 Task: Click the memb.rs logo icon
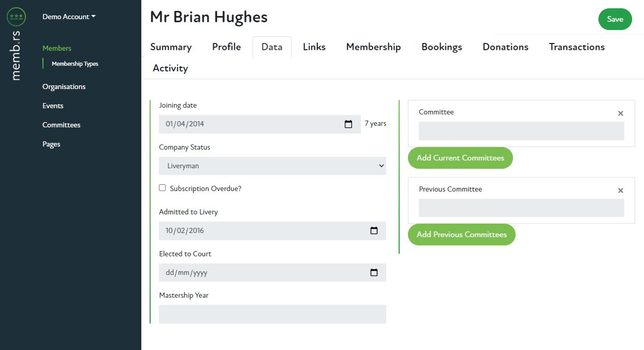16,17
